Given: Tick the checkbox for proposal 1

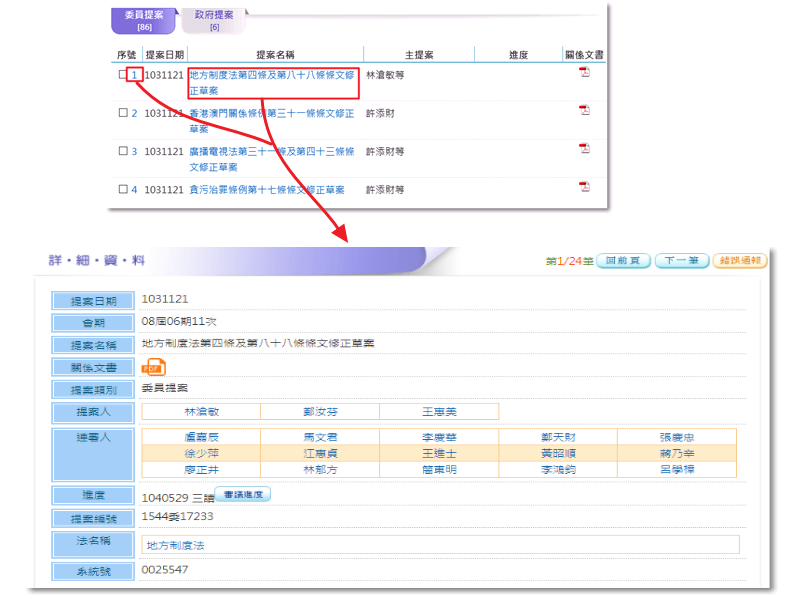Looking at the screenshot, I should 123,75.
